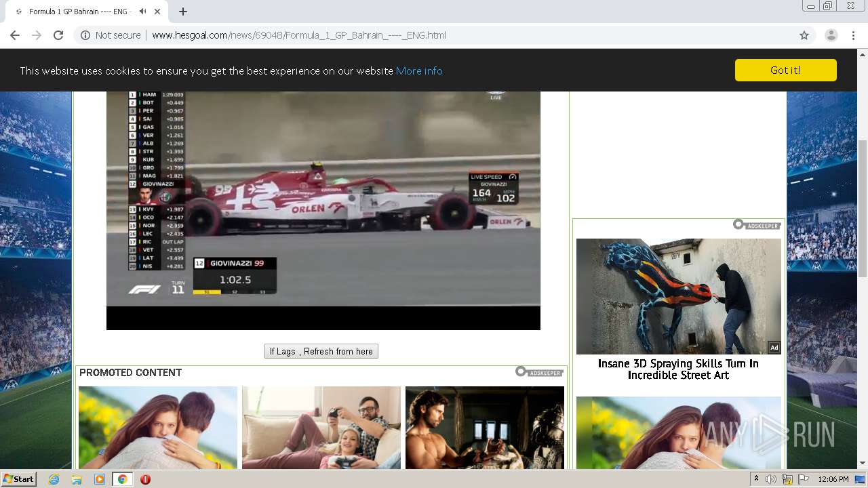Click the address bar URL
Screen dimensions: 868x488
tap(299, 35)
